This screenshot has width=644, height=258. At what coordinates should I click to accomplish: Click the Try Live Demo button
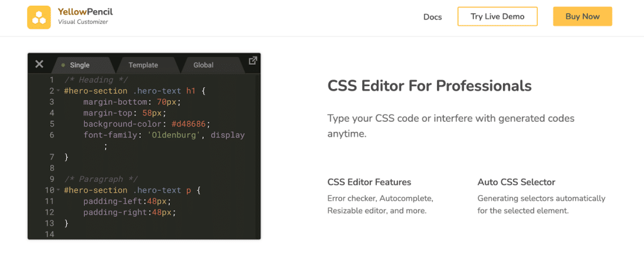pyautogui.click(x=497, y=16)
